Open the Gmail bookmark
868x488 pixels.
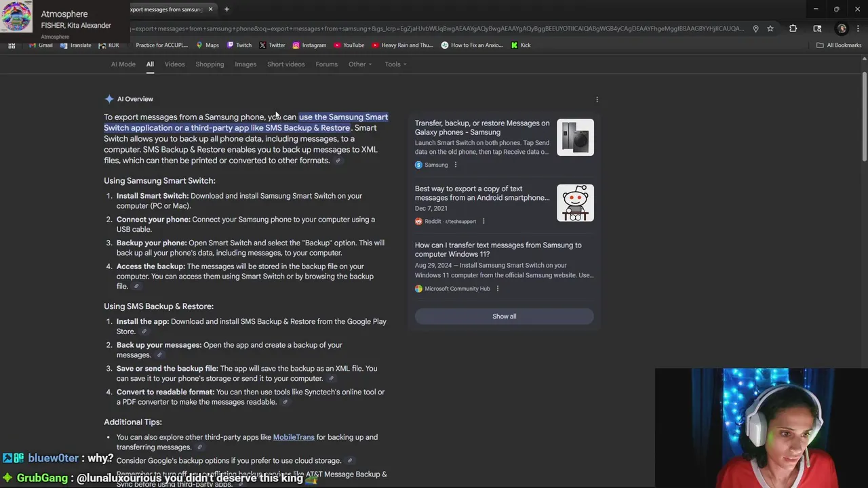pos(41,45)
